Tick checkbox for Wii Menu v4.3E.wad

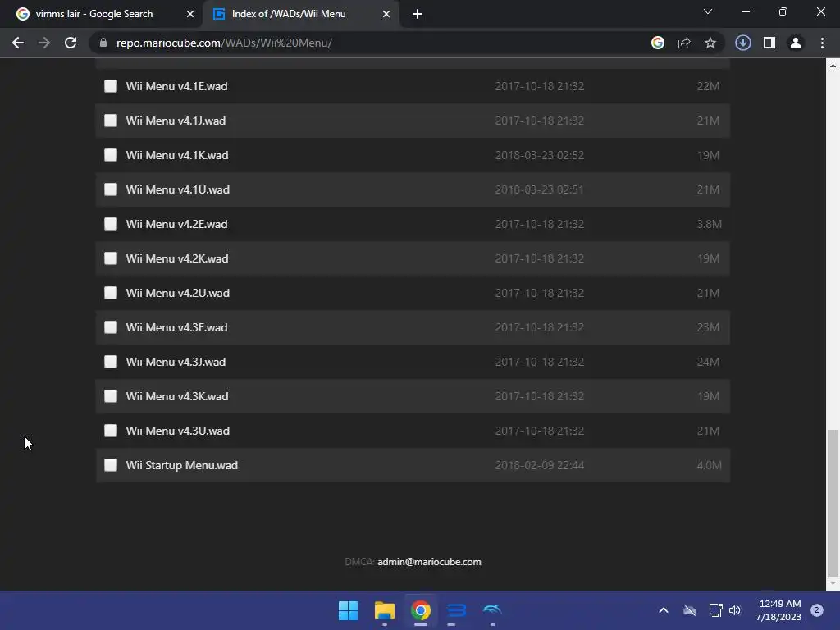pyautogui.click(x=111, y=327)
